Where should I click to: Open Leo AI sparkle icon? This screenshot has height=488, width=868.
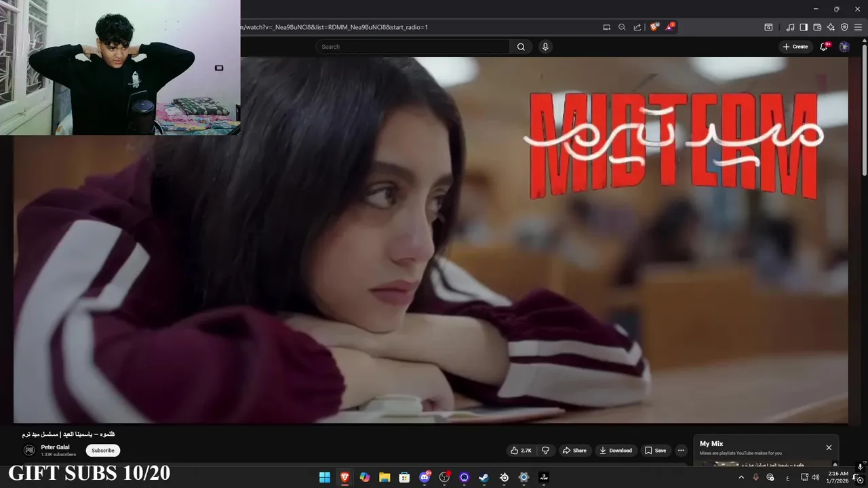click(831, 27)
